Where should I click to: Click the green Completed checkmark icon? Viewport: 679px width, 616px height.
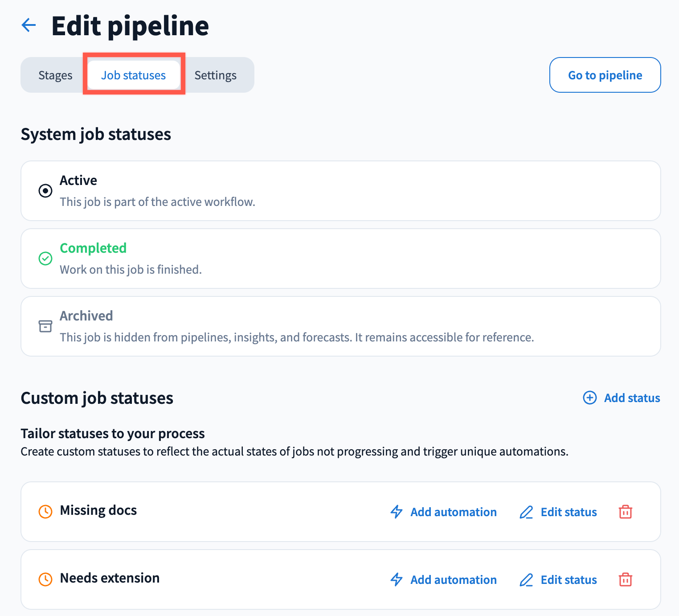pyautogui.click(x=45, y=259)
